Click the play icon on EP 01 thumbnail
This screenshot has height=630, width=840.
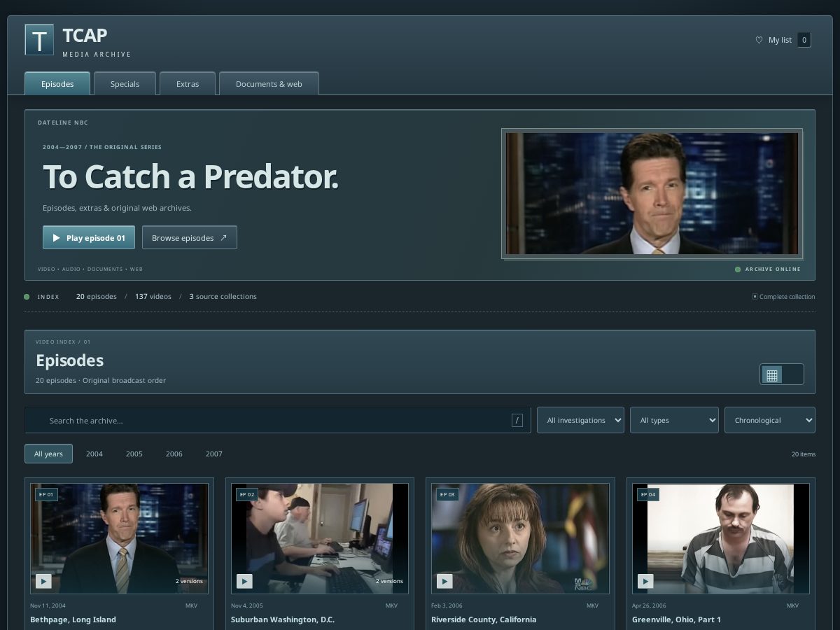click(43, 581)
